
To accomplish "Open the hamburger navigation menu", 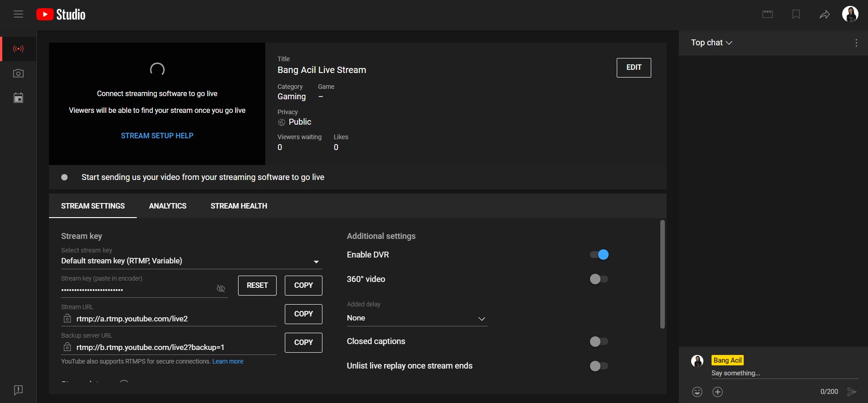I will pyautogui.click(x=18, y=14).
